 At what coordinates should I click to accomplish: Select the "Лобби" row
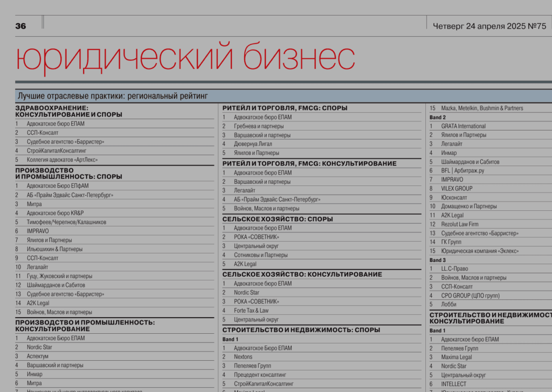[x=491, y=304]
